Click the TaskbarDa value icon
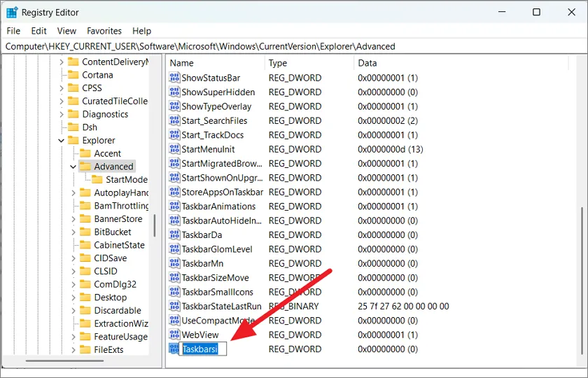The height and width of the screenshot is (378, 588). pyautogui.click(x=174, y=234)
